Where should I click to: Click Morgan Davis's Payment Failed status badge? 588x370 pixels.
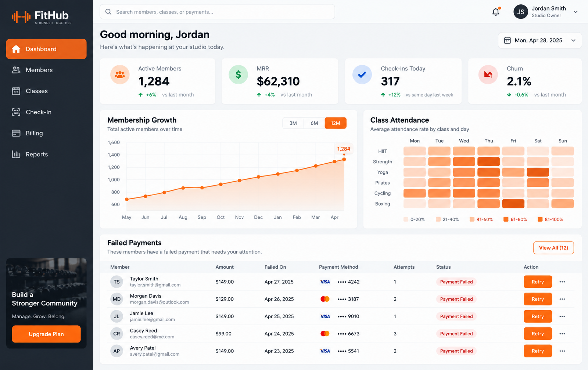456,299
